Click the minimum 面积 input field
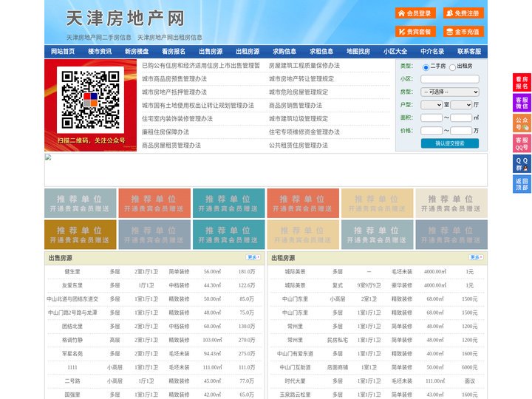Image resolution: width=532 pixels, height=399 pixels. click(432, 117)
